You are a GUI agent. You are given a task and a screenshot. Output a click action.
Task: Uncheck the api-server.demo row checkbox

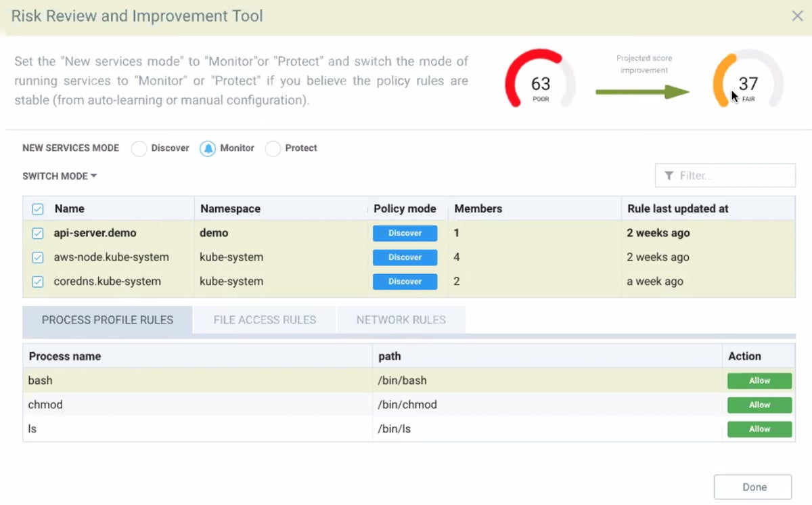(38, 233)
